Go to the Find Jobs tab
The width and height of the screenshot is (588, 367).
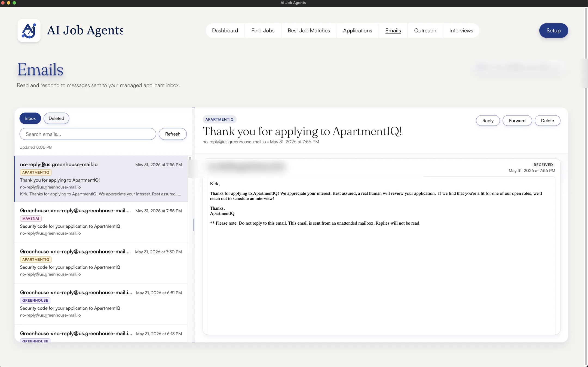263,30
